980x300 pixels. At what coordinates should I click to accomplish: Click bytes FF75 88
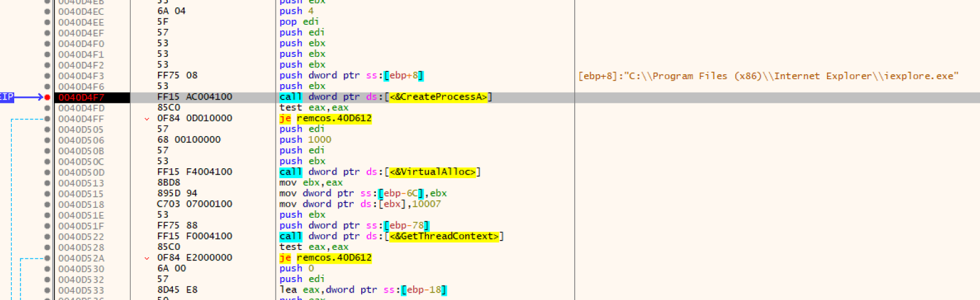point(177,225)
